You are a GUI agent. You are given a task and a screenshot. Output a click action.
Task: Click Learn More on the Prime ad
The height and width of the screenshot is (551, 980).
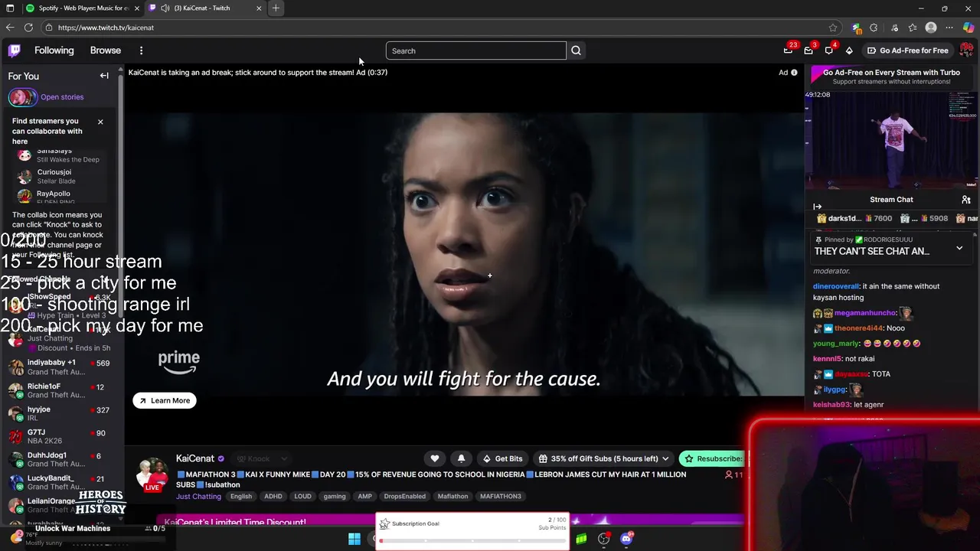(x=165, y=400)
